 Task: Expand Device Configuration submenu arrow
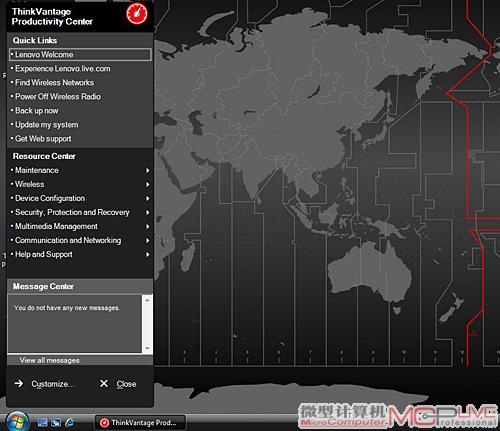148,198
